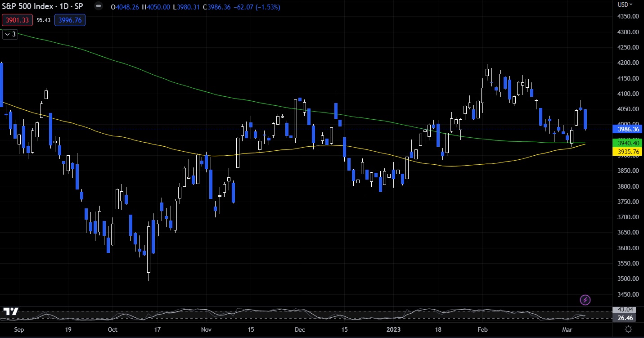Click the purple lightning bolt icon
The image size is (644, 338).
tap(585, 300)
